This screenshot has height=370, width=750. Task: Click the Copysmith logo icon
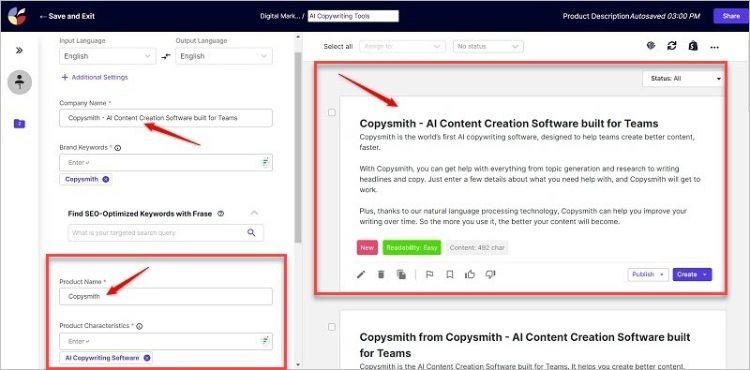[17, 16]
